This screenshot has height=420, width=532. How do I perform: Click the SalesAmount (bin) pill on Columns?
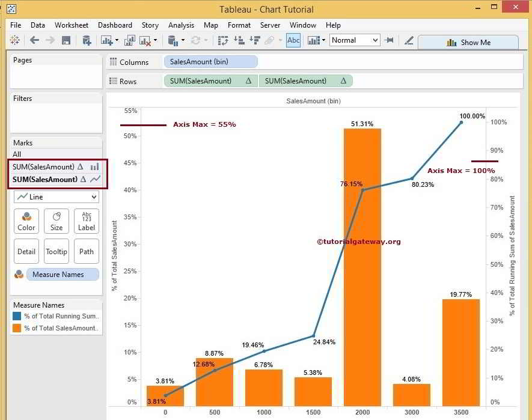click(x=209, y=61)
